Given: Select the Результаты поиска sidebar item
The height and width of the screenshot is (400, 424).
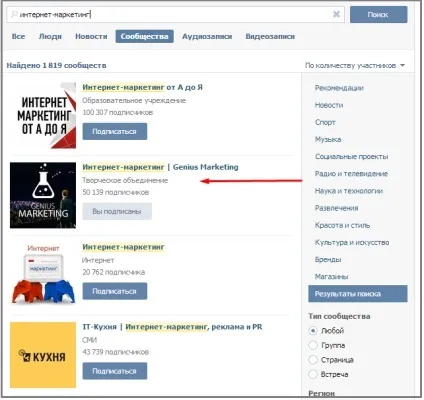Looking at the screenshot, I should [x=358, y=294].
